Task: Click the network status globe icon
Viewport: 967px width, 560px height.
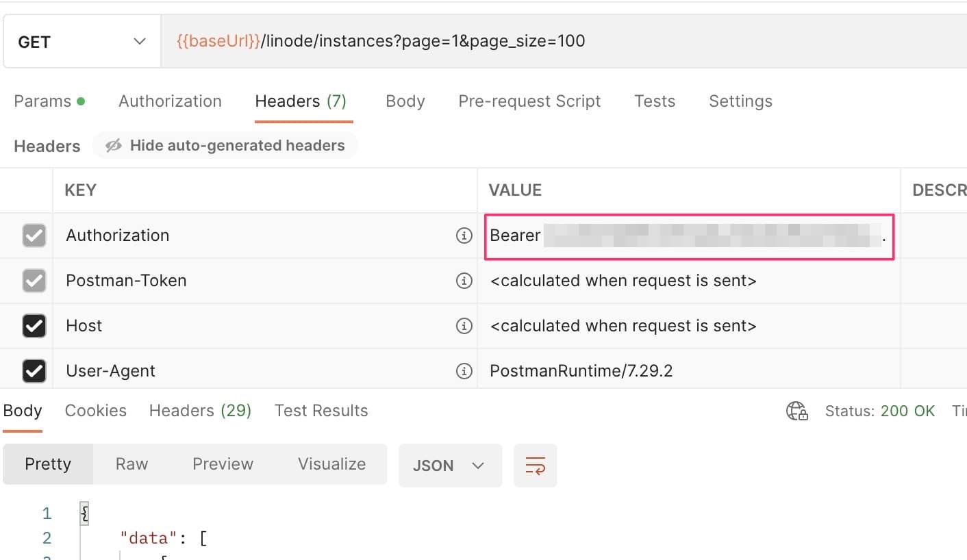Action: [796, 411]
